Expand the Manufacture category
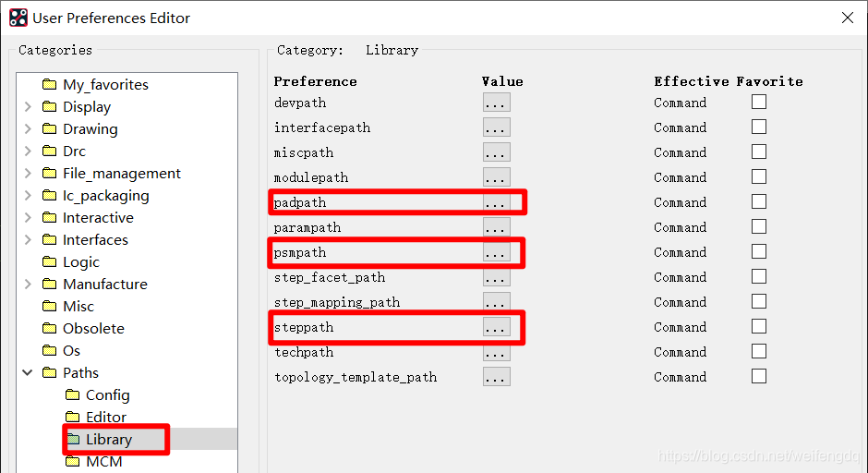Screen dimensions: 868x473 [28, 284]
